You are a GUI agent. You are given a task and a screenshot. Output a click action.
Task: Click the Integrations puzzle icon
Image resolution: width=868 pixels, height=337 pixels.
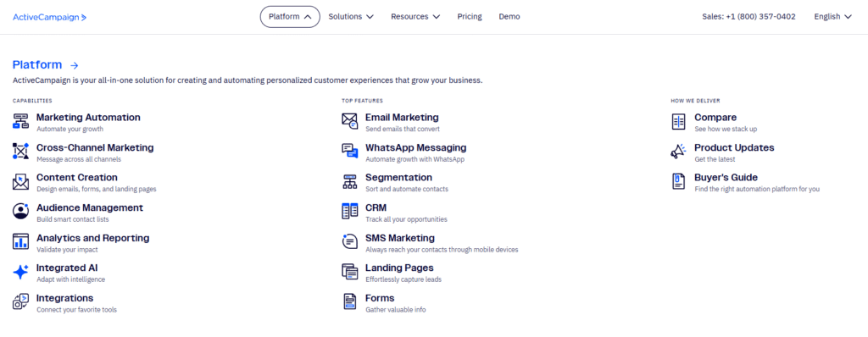(20, 301)
